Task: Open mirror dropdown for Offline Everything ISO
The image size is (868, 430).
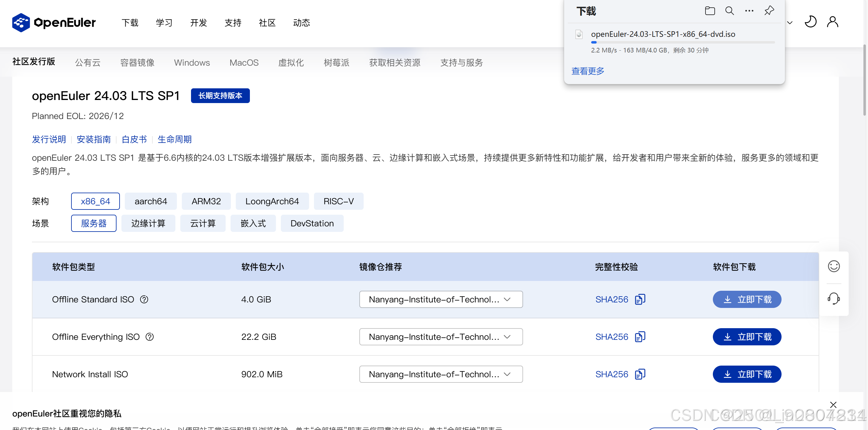Action: (x=441, y=337)
